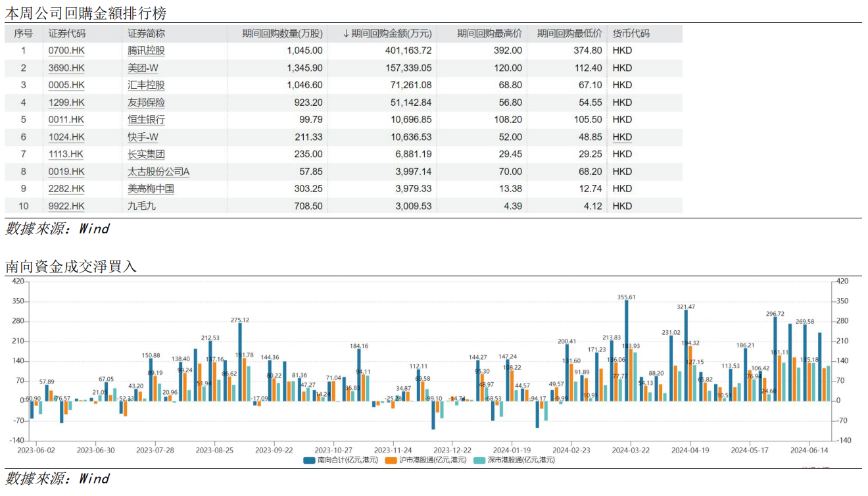Open the 3690.HK security code link
The width and height of the screenshot is (868, 496).
point(66,68)
